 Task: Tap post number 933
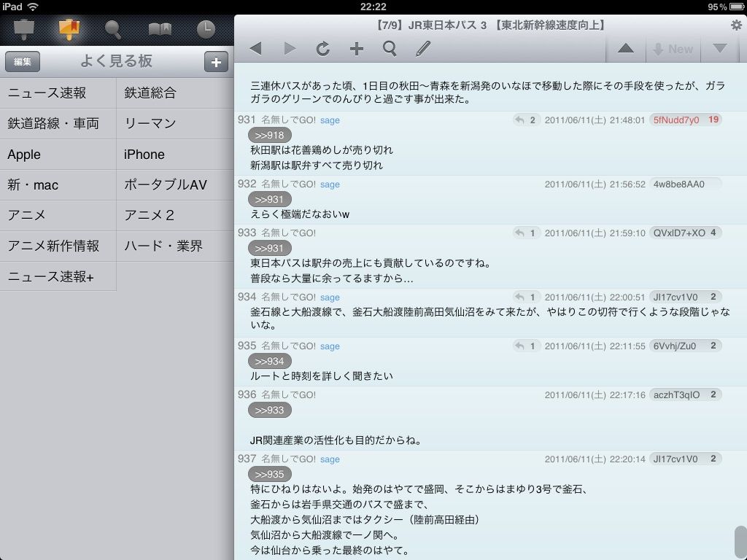(x=247, y=233)
